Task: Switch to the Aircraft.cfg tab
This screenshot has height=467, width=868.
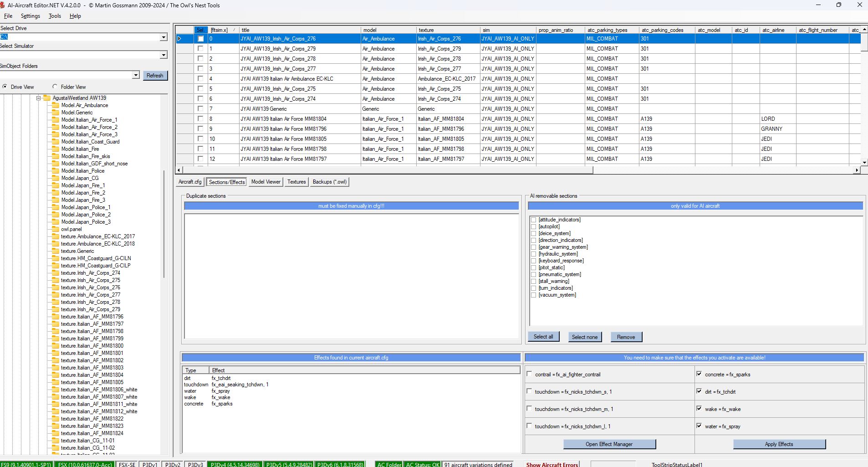Action: coord(190,182)
